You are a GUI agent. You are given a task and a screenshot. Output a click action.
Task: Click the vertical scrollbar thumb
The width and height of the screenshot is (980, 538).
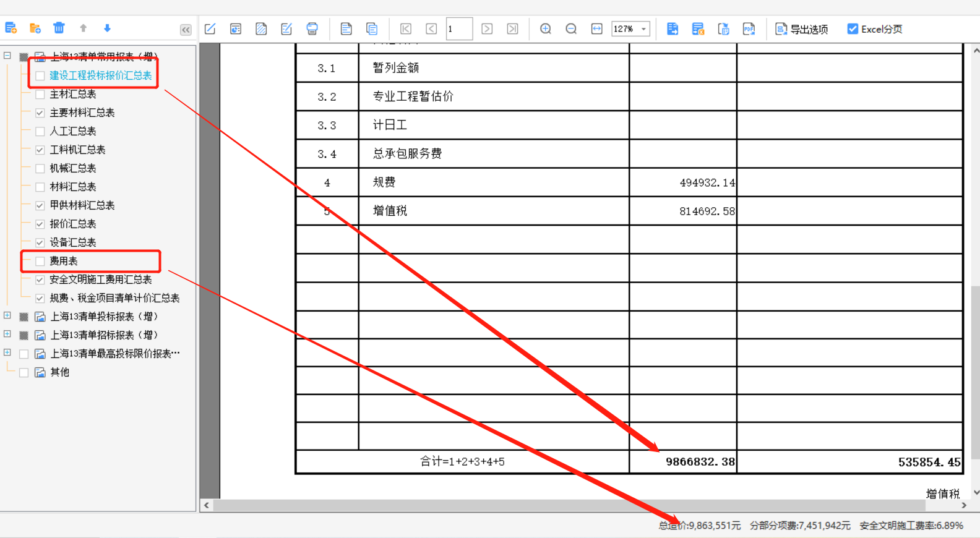(x=976, y=372)
